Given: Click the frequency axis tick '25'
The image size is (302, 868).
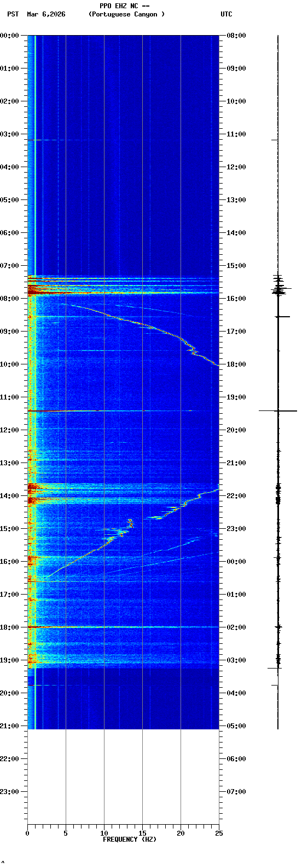Looking at the screenshot, I should [219, 833].
